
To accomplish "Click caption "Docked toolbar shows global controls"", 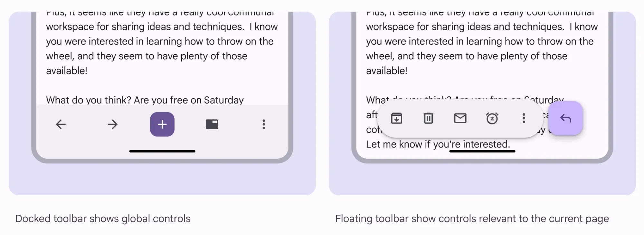I will 103,219.
